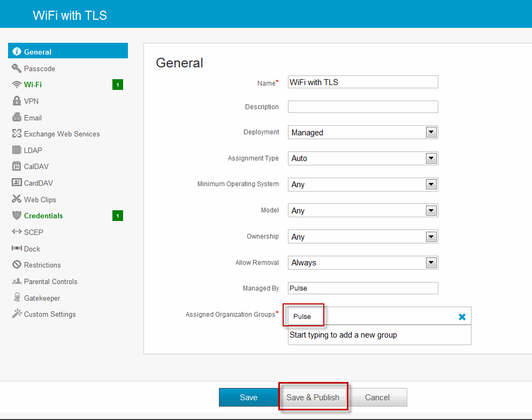Click the CalDAV calendar icon

click(x=17, y=166)
